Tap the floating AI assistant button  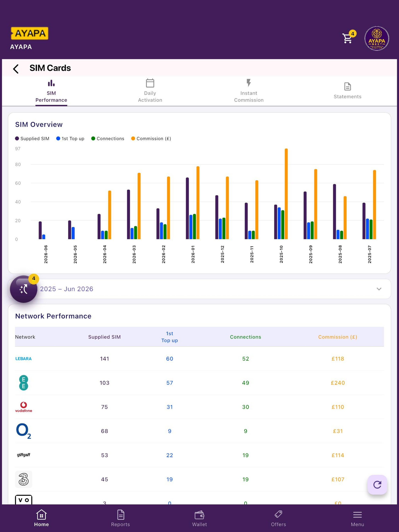(24, 289)
